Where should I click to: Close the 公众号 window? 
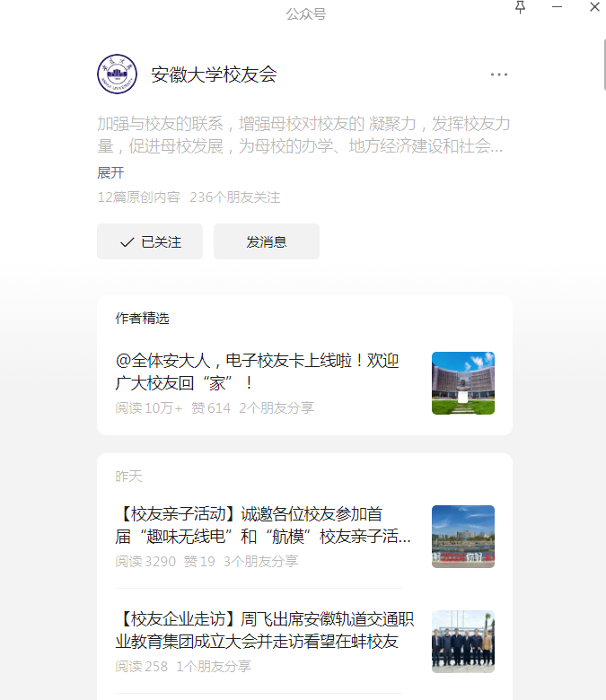(594, 6)
